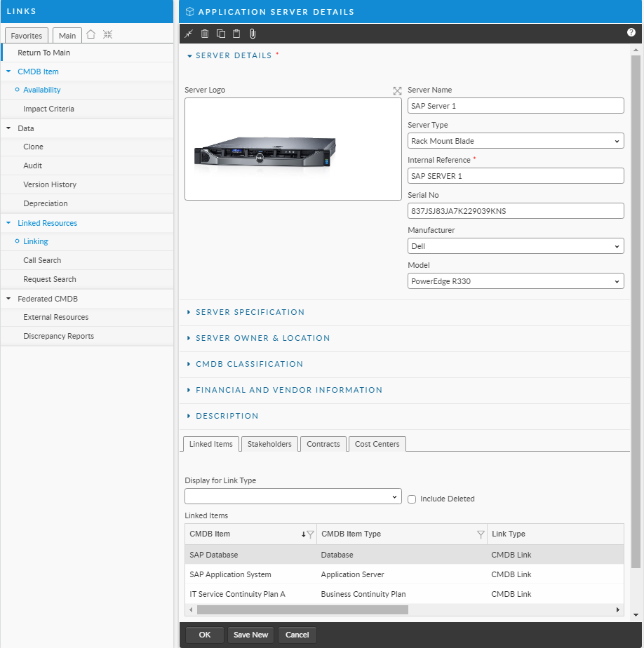
Task: Click the paste clipboard icon
Action: coord(236,34)
